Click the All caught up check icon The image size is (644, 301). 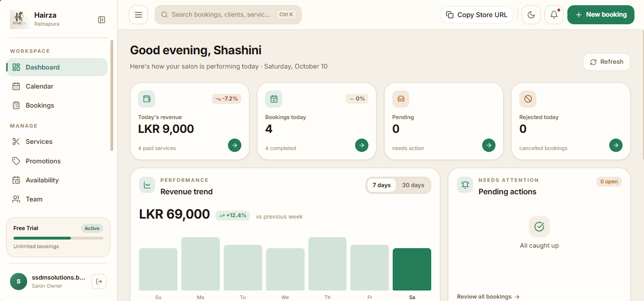(x=539, y=227)
